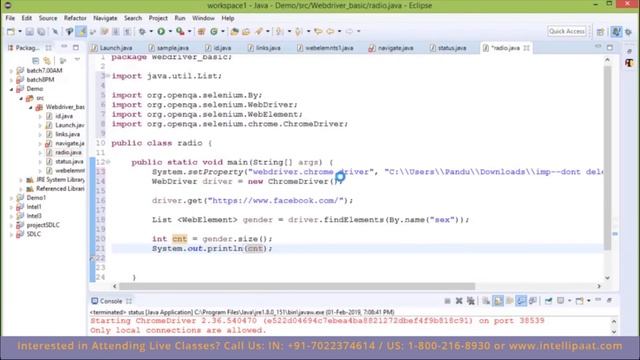Open the New Java Class dropdown arrow

[x=222, y=31]
